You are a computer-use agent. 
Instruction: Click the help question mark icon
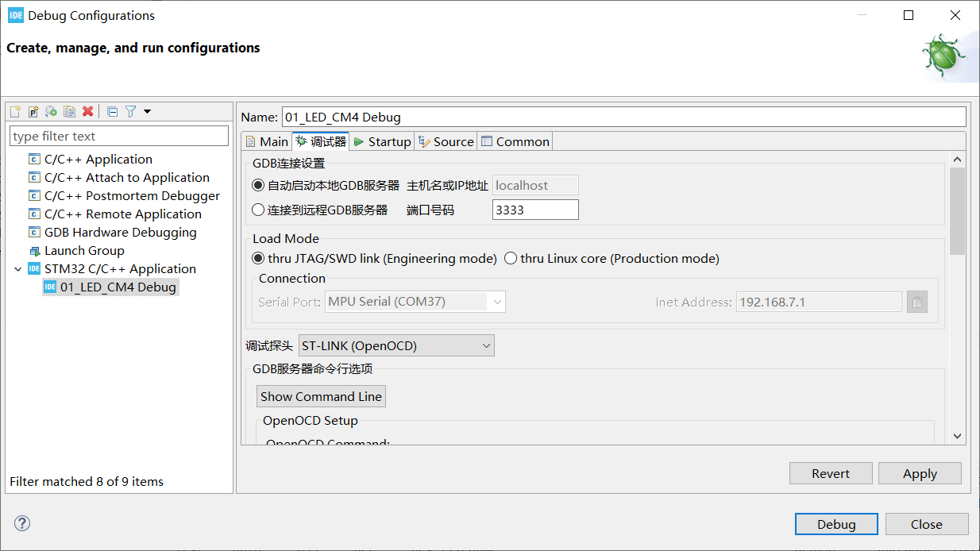click(x=22, y=523)
